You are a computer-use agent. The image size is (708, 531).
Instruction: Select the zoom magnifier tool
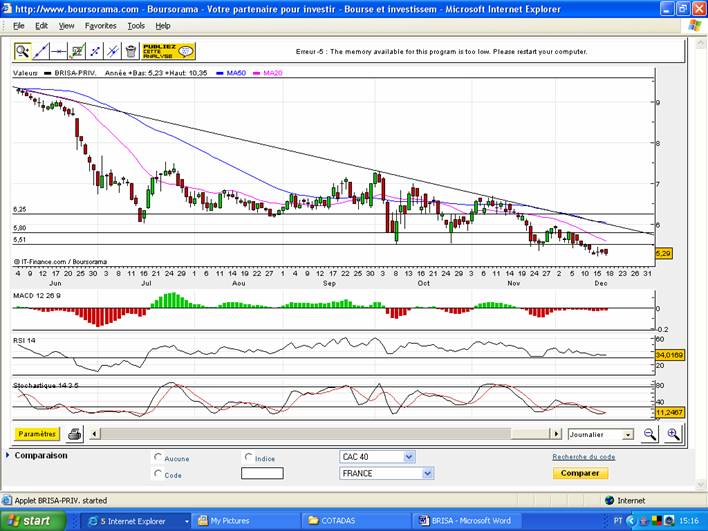[22, 51]
